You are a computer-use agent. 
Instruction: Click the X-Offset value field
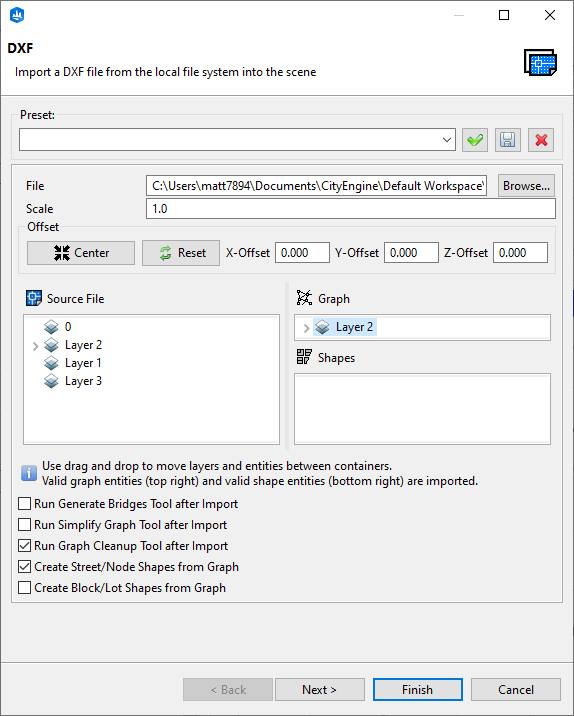pos(302,253)
